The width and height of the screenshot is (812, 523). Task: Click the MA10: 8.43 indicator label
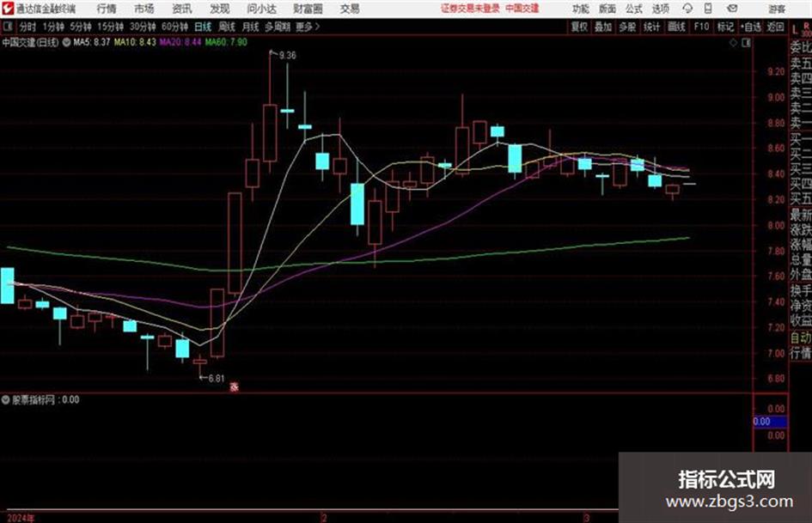pos(135,42)
